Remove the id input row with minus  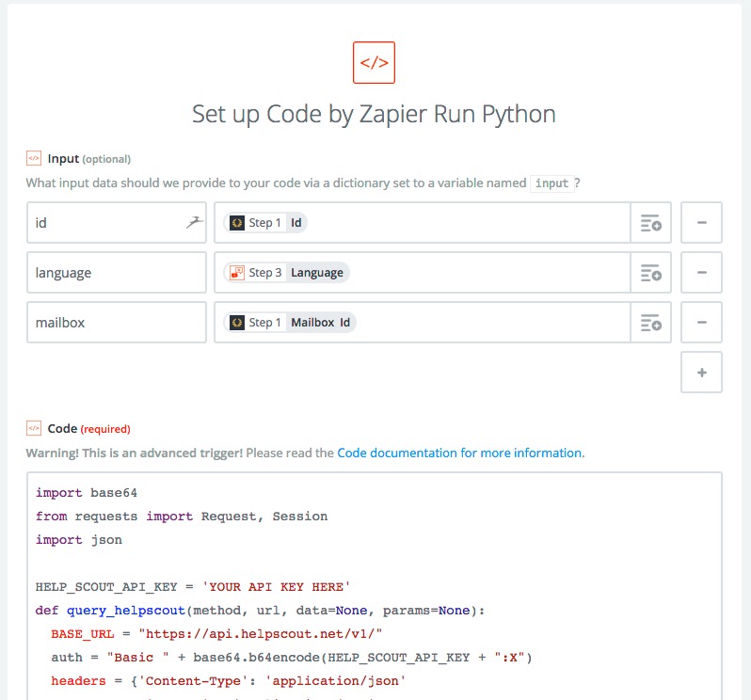(702, 223)
